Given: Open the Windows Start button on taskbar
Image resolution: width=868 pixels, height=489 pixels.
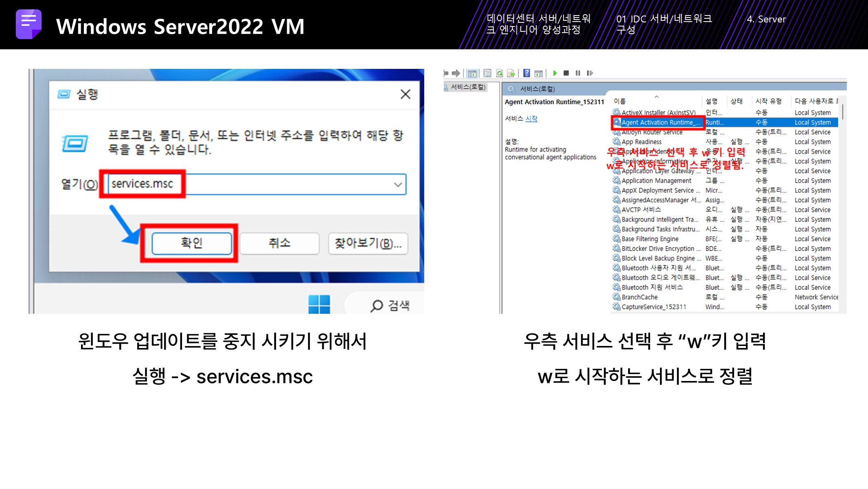Looking at the screenshot, I should (319, 304).
